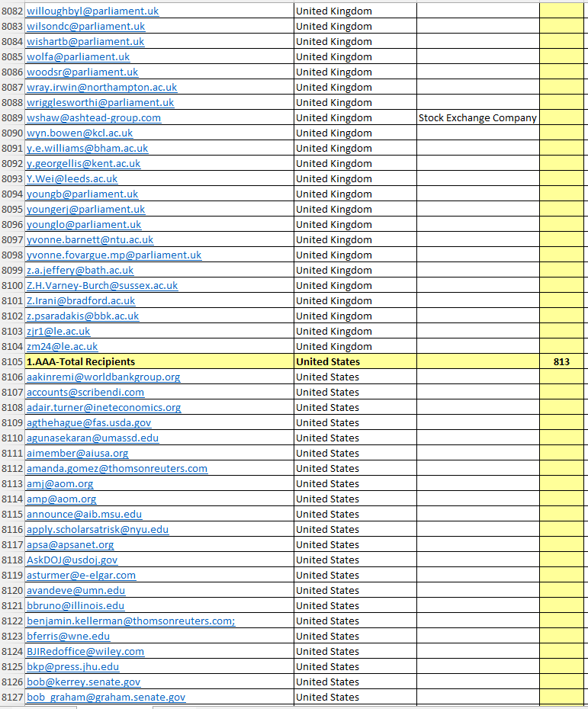The image size is (588, 709).
Task: Open wrigglesworthi@parliament.uk email link
Action: 101,103
